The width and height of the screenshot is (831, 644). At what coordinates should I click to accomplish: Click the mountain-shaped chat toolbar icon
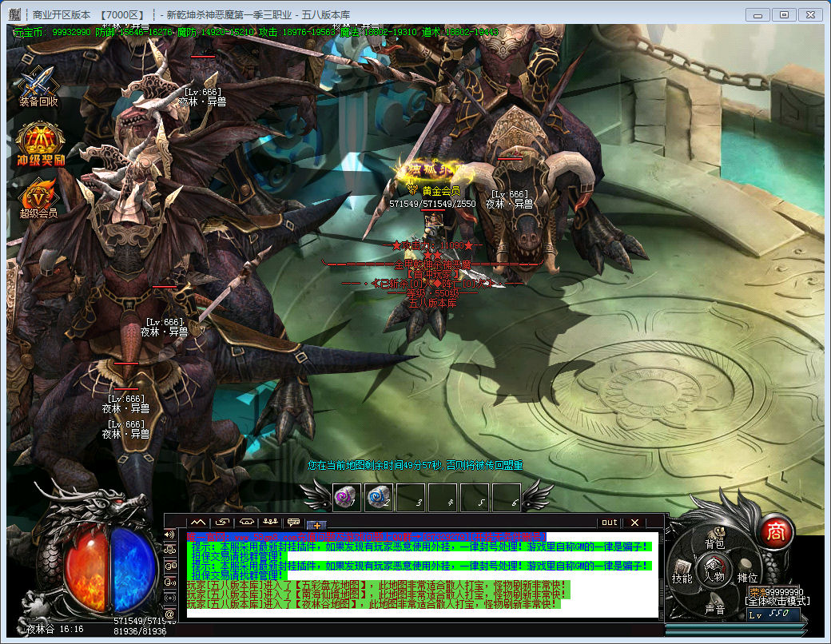click(198, 523)
